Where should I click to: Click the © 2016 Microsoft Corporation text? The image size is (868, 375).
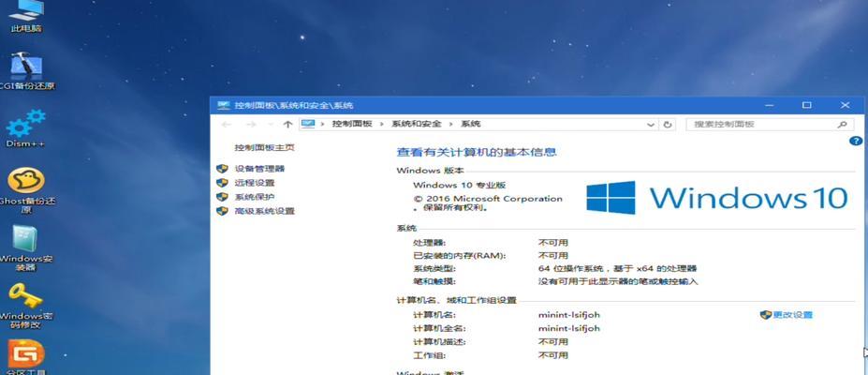[x=488, y=199]
